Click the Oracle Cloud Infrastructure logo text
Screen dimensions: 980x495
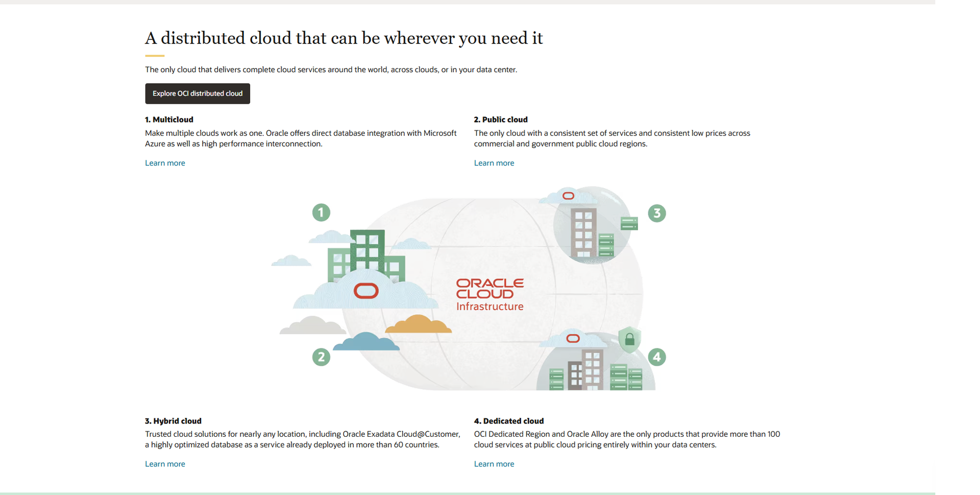tap(489, 295)
